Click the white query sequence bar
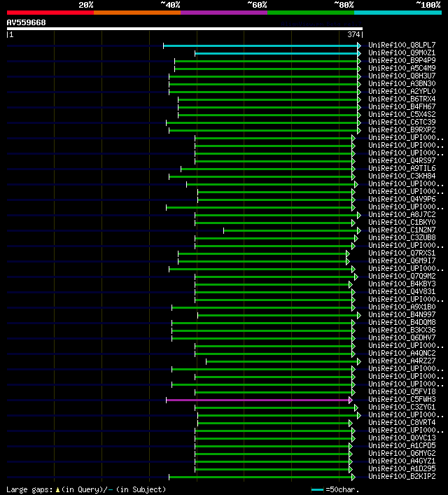Viewport: 448px width, 495px height. tap(185, 29)
